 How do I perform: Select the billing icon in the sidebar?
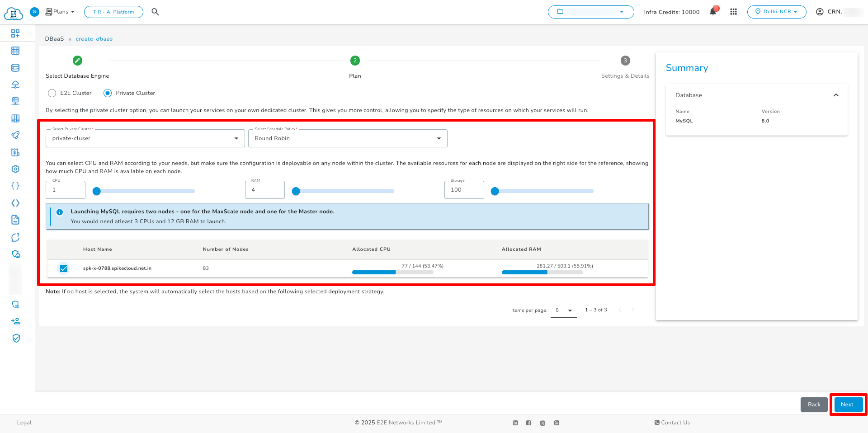15,152
